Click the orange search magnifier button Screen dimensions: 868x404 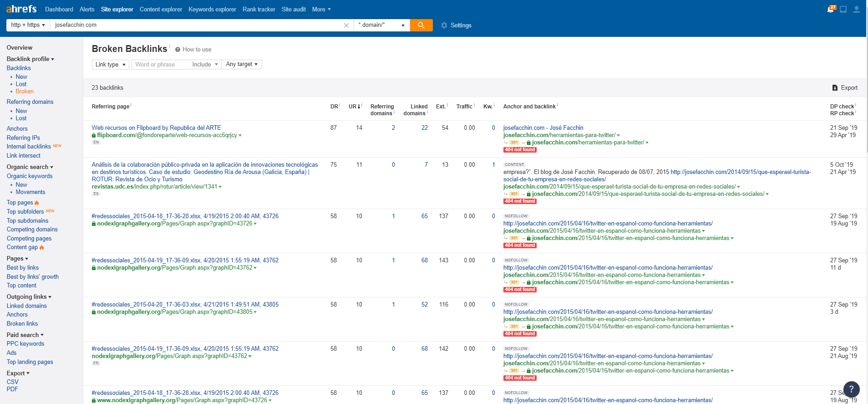pyautogui.click(x=421, y=25)
